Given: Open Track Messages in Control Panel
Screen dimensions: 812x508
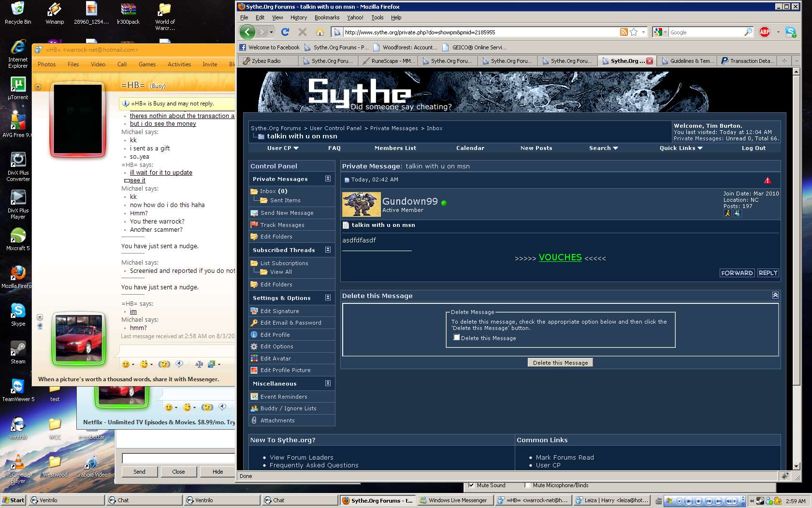Looking at the screenshot, I should [282, 225].
